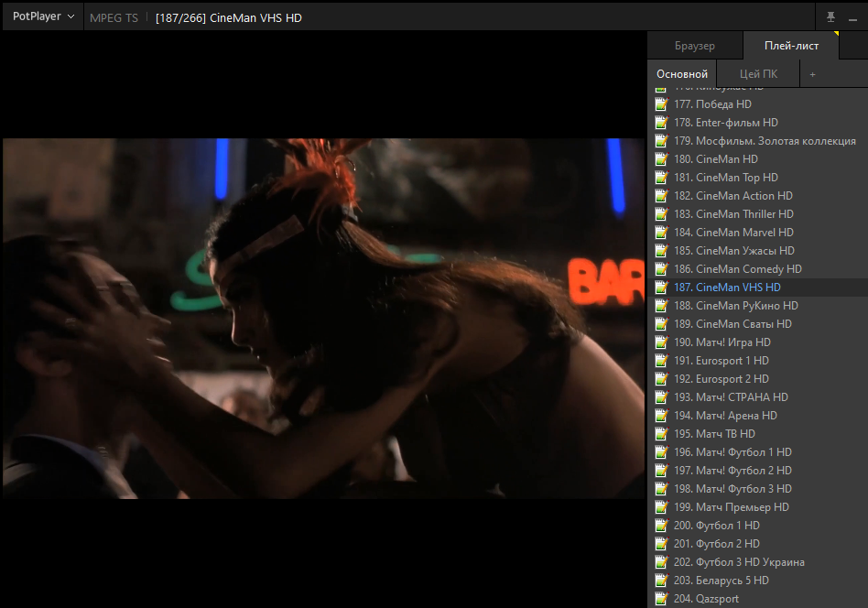868x608 pixels.
Task: Select channel 188. CineMan РуКино HD
Action: coord(757,305)
